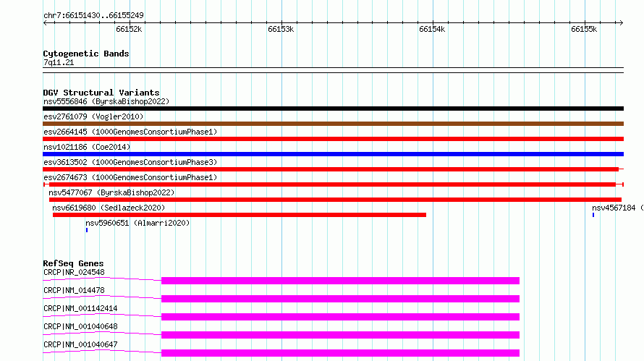
Task: Click the chr7:66151430..66155249 coordinate label
Action: click(x=93, y=16)
